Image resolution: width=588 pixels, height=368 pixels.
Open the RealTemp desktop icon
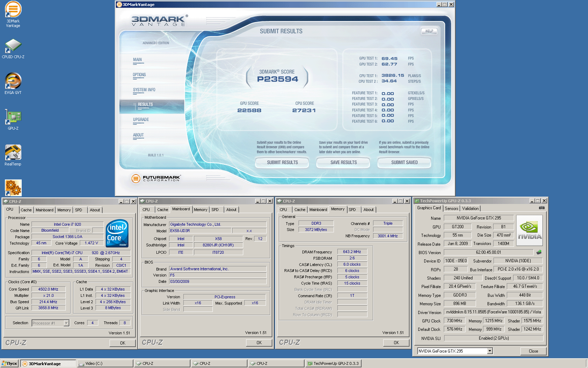[x=13, y=155]
